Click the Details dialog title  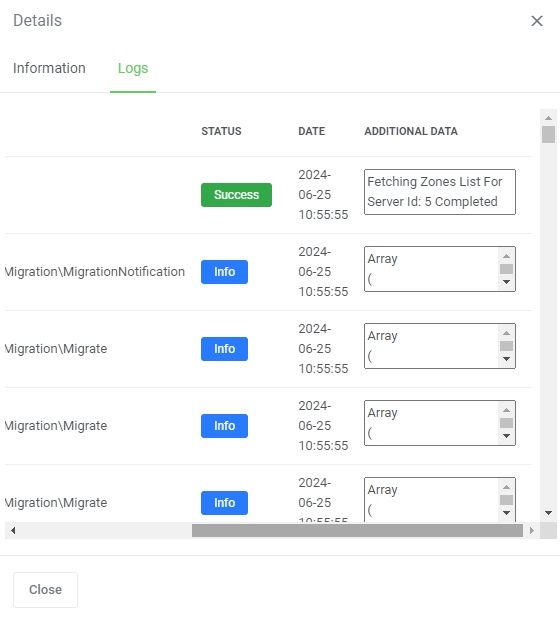click(37, 21)
